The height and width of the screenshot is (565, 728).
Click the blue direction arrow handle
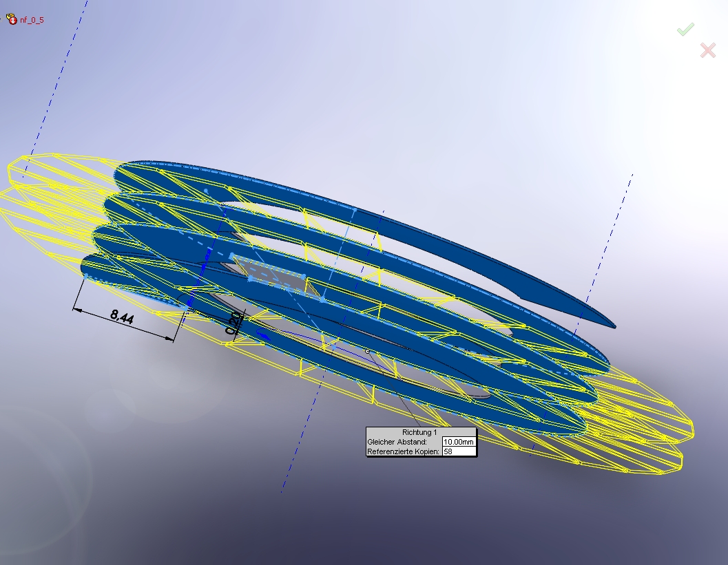click(263, 335)
